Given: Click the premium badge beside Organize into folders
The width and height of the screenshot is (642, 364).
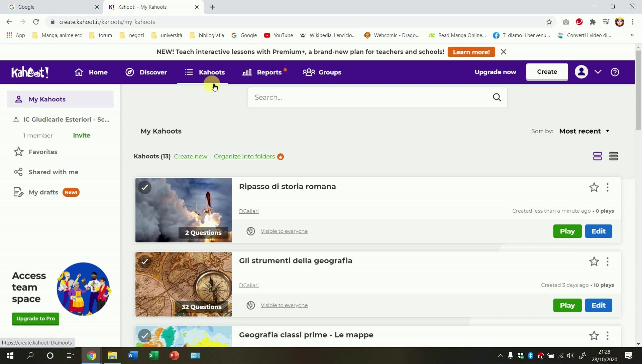Looking at the screenshot, I should (281, 157).
